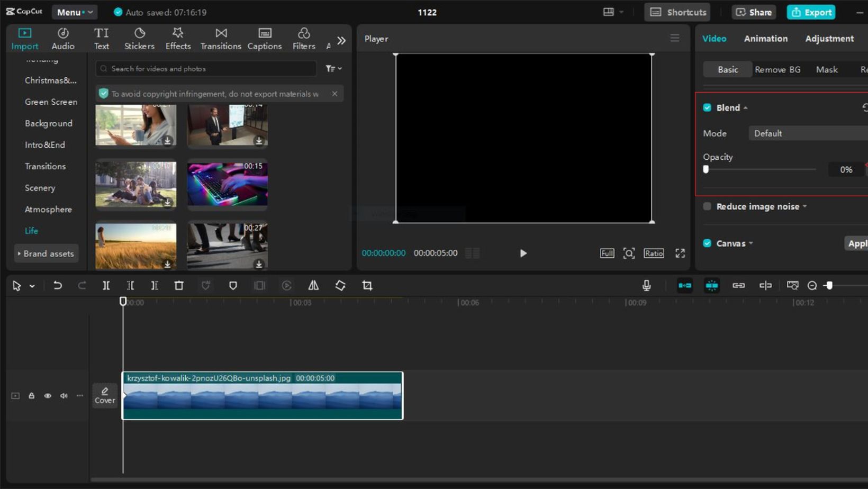The width and height of the screenshot is (868, 489).
Task: Open the Filters panel
Action: (304, 39)
